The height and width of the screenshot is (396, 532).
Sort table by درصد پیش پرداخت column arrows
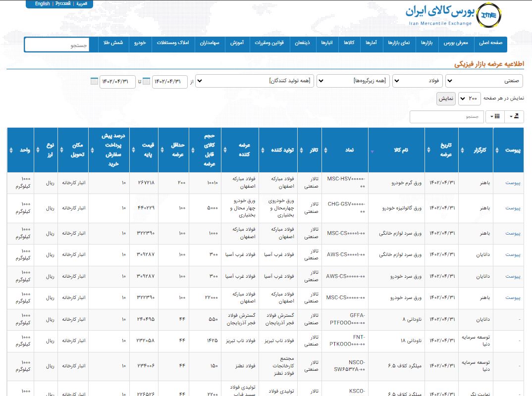point(92,150)
